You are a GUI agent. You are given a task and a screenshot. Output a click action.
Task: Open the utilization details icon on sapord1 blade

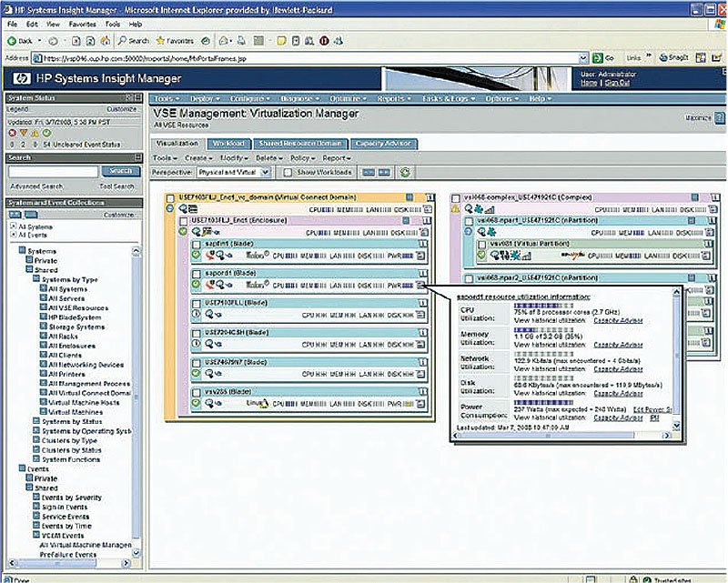click(421, 285)
